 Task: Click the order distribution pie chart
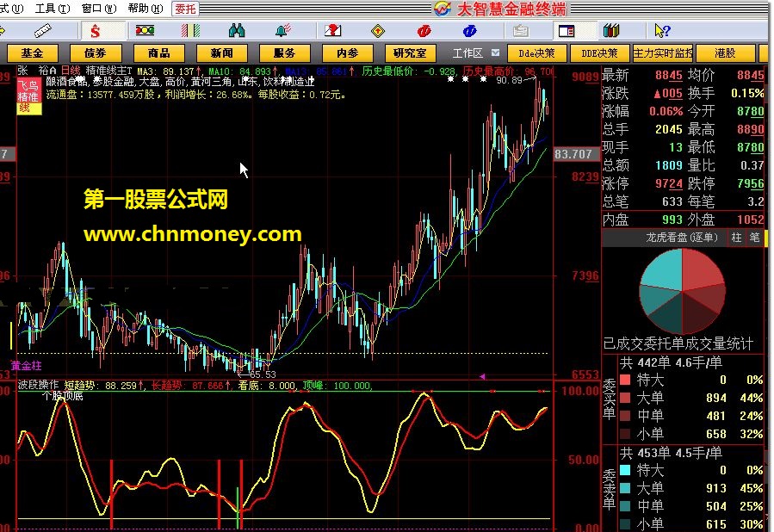point(682,291)
